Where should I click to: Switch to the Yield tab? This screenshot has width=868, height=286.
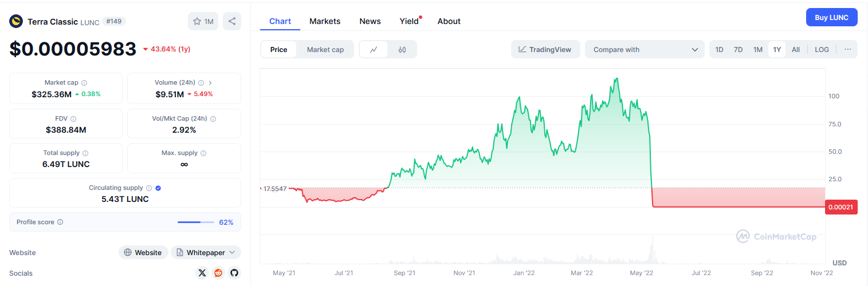coord(409,21)
